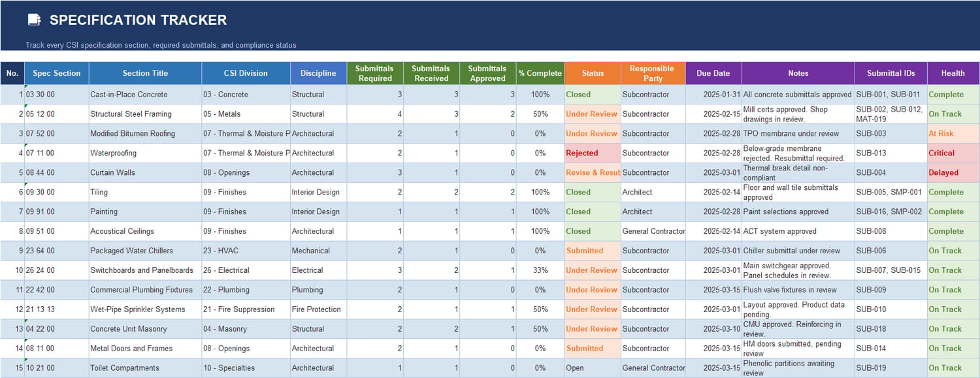Click spec section 05 12 00 cell
The width and height of the screenshot is (980, 378).
pyautogui.click(x=57, y=114)
